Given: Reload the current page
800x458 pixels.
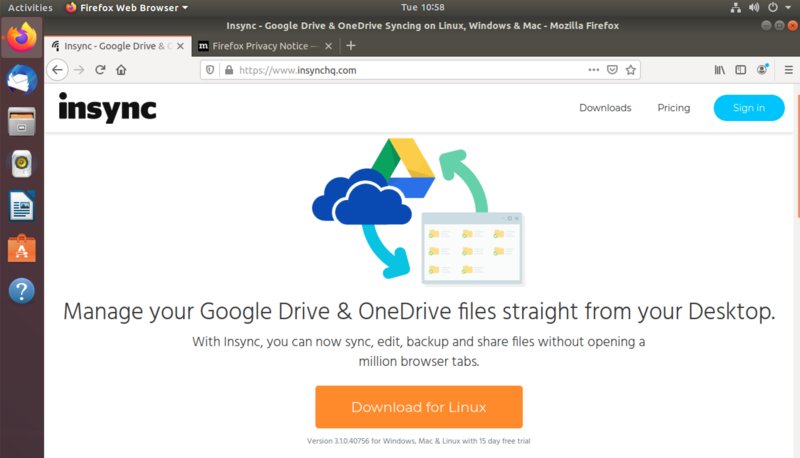Looking at the screenshot, I should [x=100, y=70].
